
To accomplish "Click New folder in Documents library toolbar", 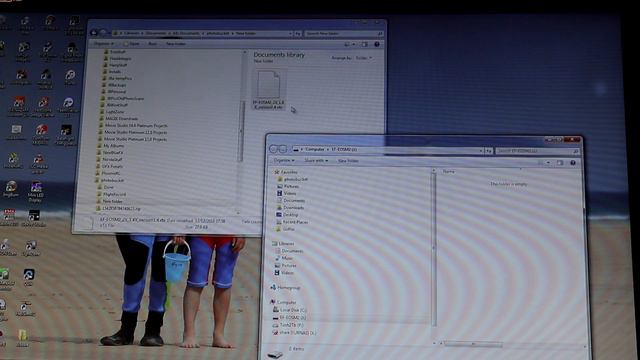I will pos(176,44).
